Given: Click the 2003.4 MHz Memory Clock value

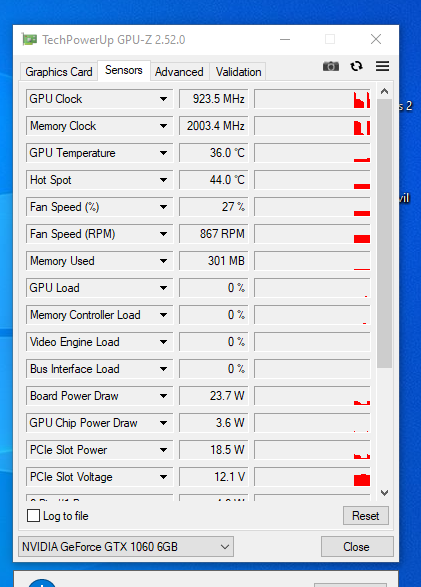Looking at the screenshot, I should (214, 126).
